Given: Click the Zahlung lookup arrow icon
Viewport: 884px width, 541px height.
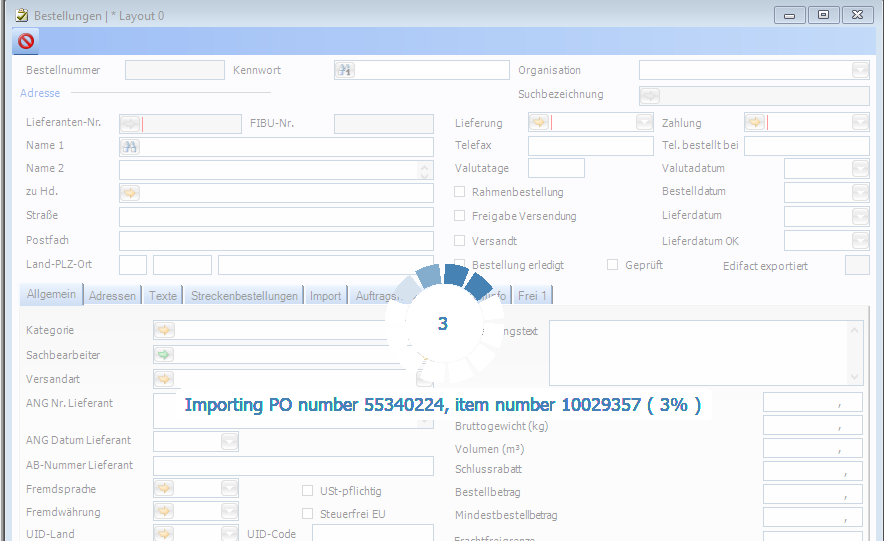Looking at the screenshot, I should [755, 122].
